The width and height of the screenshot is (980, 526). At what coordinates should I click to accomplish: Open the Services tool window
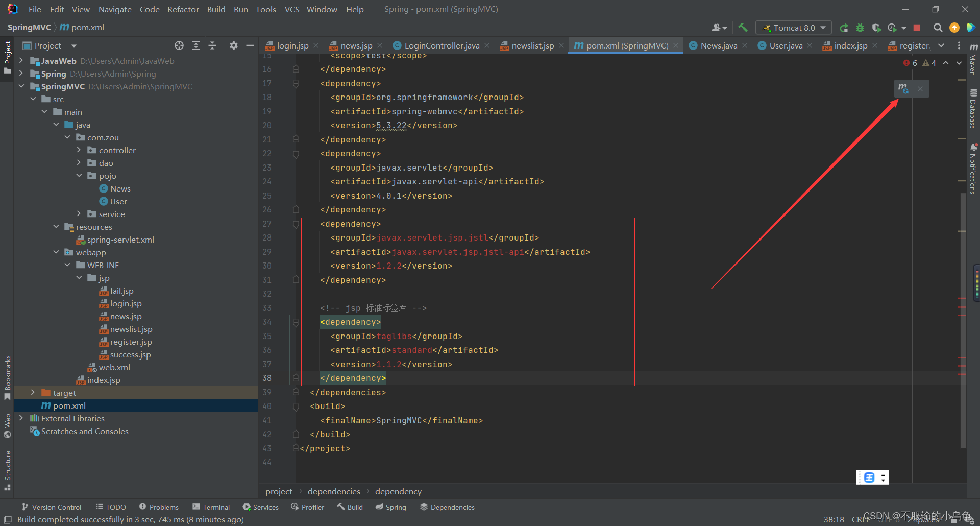coord(261,507)
